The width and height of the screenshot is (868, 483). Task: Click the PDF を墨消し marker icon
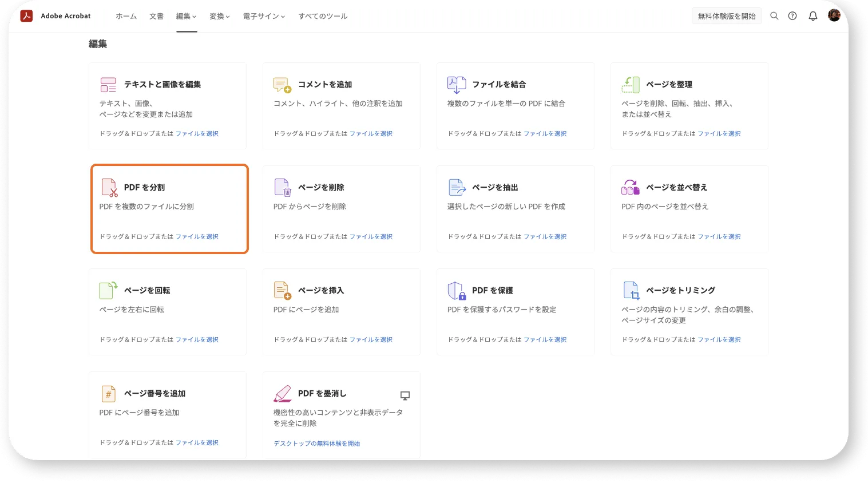click(283, 394)
